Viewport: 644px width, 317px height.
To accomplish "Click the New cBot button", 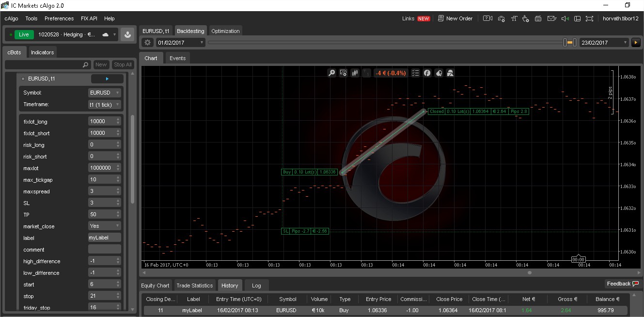I will [101, 64].
